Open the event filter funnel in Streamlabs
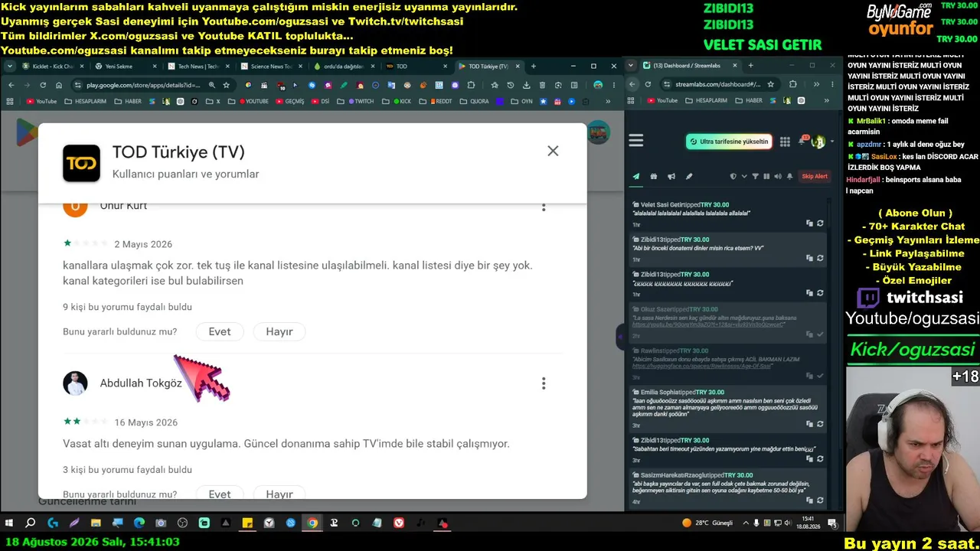The height and width of the screenshot is (551, 980). click(756, 177)
